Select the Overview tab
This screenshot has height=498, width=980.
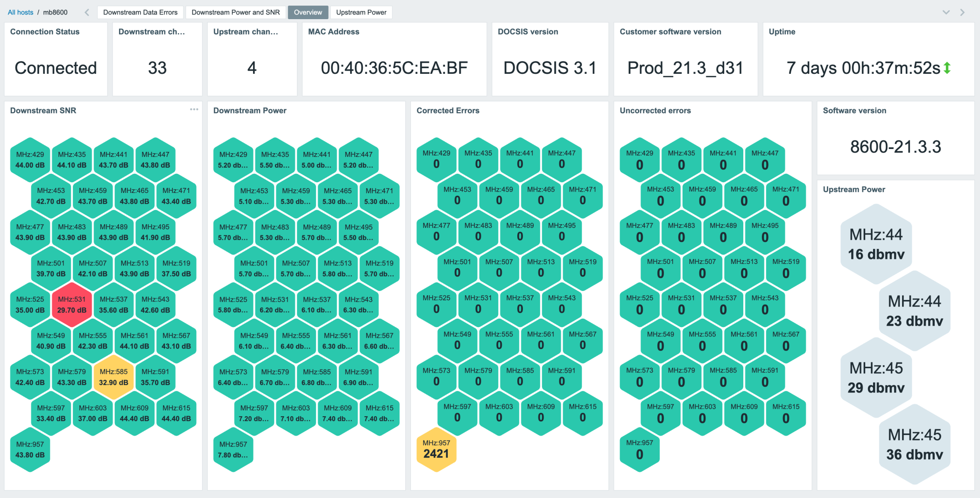pos(308,13)
